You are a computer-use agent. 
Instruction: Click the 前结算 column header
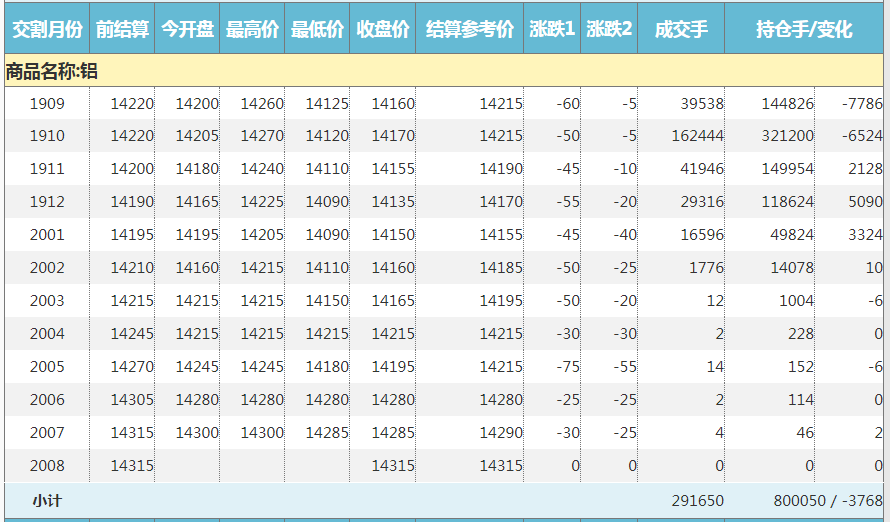click(122, 30)
